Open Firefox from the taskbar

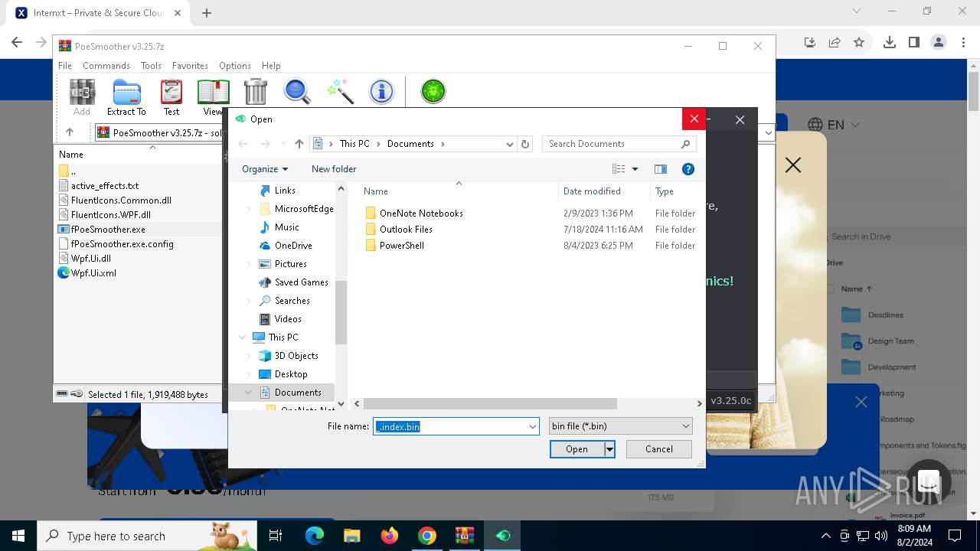(x=390, y=536)
